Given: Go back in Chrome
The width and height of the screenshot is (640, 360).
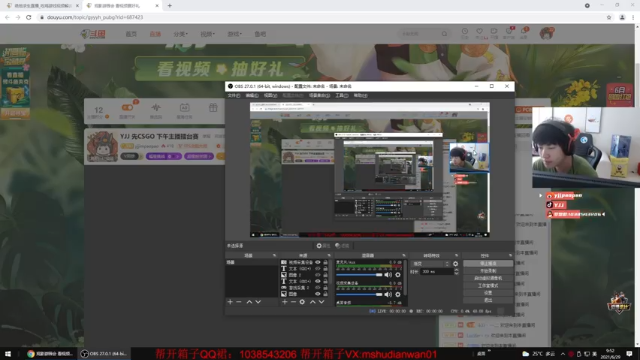Looking at the screenshot, I should 7,17.
